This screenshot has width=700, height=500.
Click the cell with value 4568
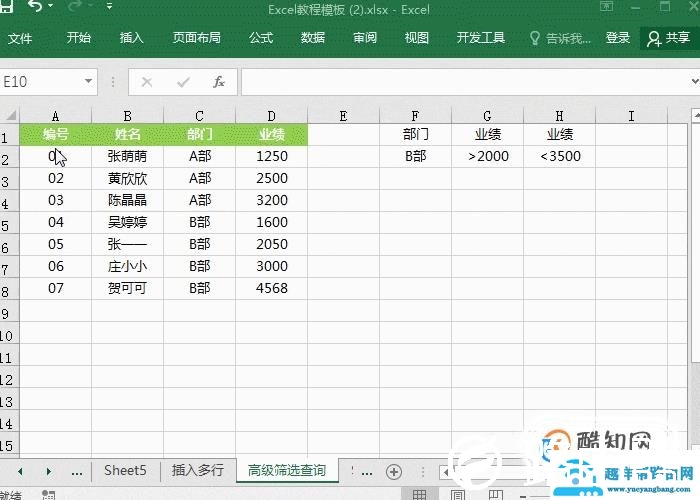tap(271, 288)
